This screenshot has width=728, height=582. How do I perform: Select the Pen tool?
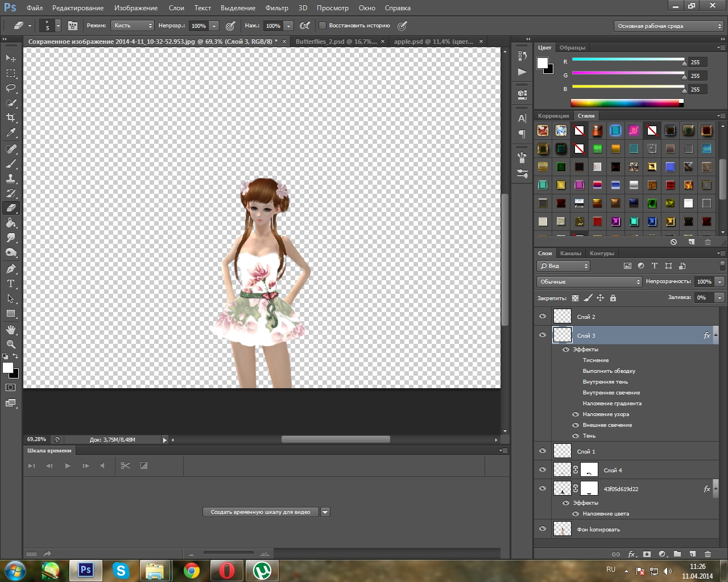[11, 269]
